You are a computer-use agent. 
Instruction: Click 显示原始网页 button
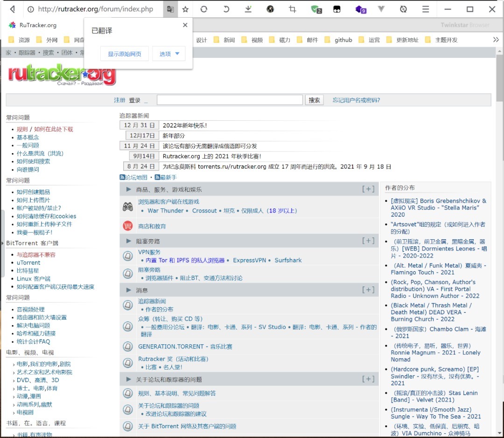click(x=125, y=54)
